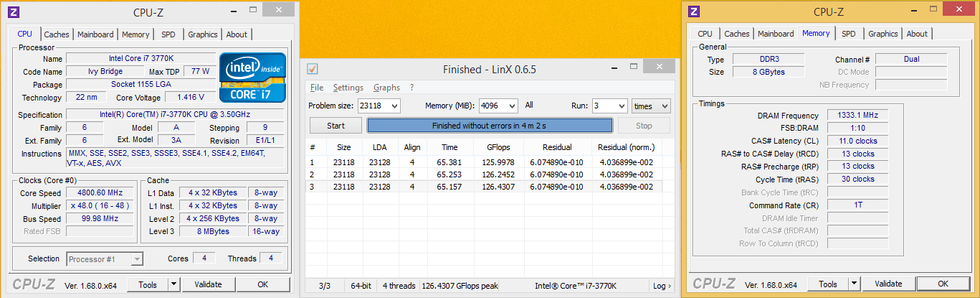This screenshot has height=298, width=980.
Task: Open the Log panel in LinX status bar
Action: tap(662, 286)
